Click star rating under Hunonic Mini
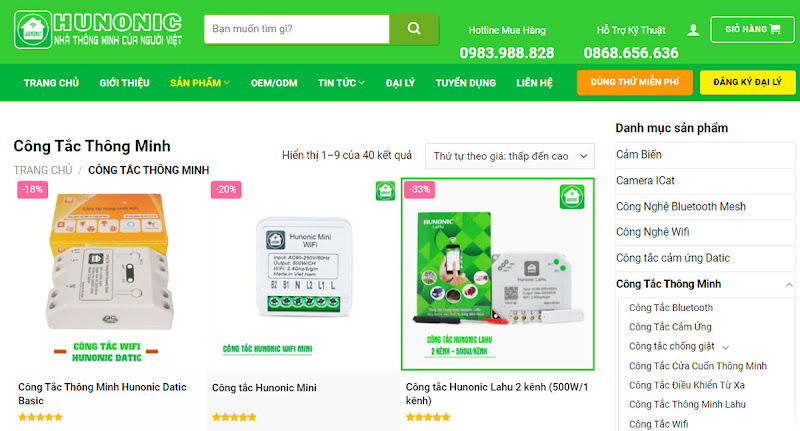The width and height of the screenshot is (800, 431). pos(234,417)
